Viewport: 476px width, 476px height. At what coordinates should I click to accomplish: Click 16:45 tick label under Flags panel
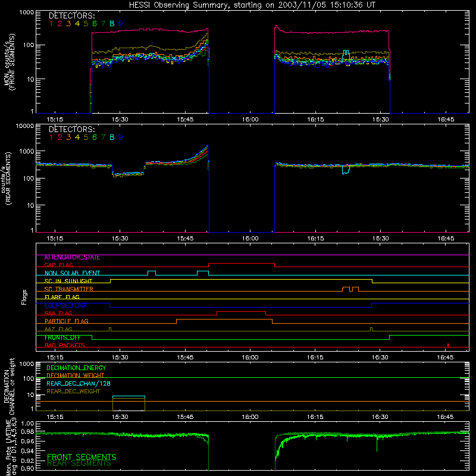pyautogui.click(x=445, y=358)
